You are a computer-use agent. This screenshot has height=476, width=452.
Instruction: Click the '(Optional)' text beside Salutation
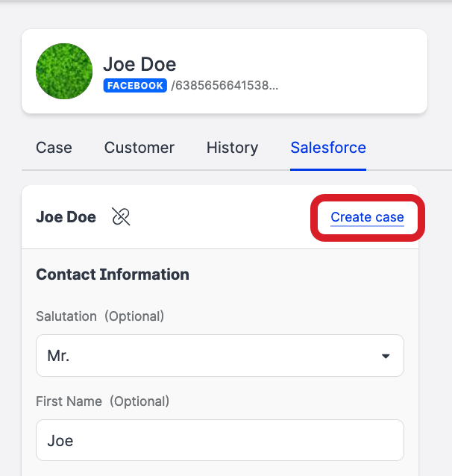(134, 316)
